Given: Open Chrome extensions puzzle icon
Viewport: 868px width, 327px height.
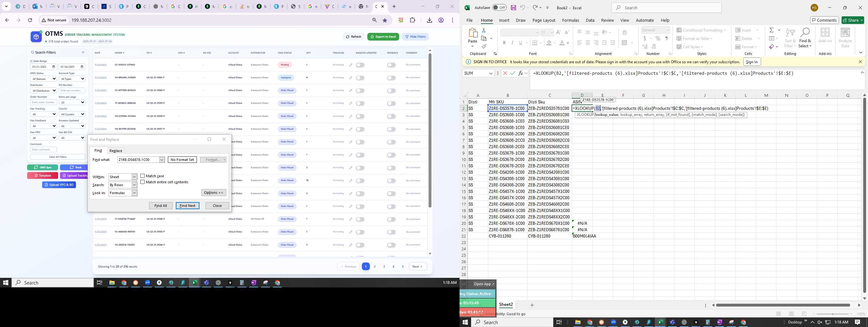Looking at the screenshot, I should (x=412, y=20).
